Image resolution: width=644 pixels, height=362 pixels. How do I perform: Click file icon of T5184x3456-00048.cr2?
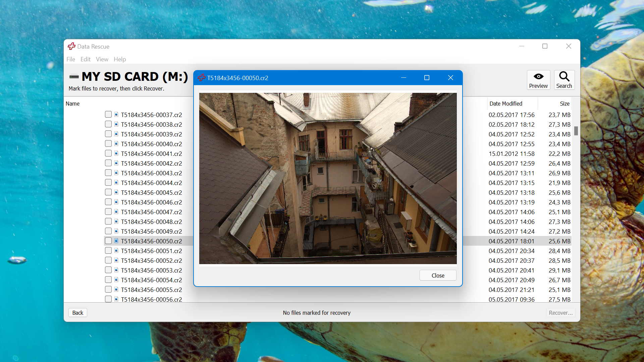[x=116, y=222]
